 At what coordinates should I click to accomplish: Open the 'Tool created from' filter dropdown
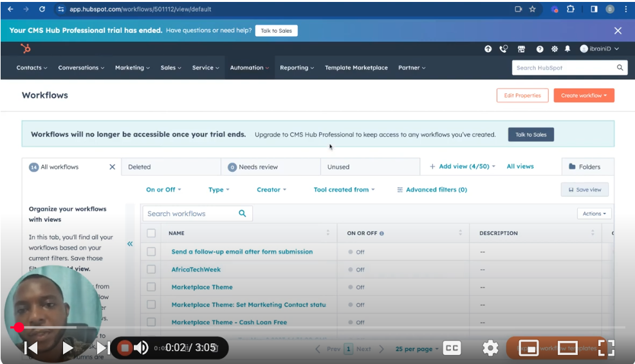click(x=344, y=190)
